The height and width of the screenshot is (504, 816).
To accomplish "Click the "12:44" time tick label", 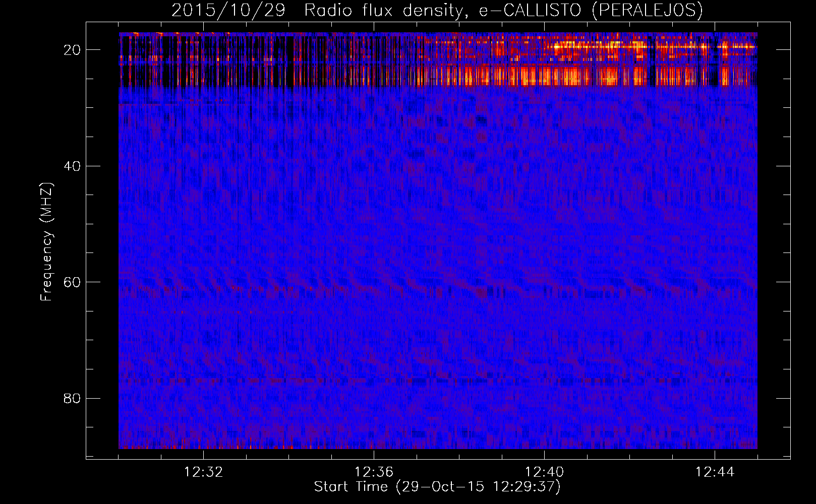I will 715,472.
